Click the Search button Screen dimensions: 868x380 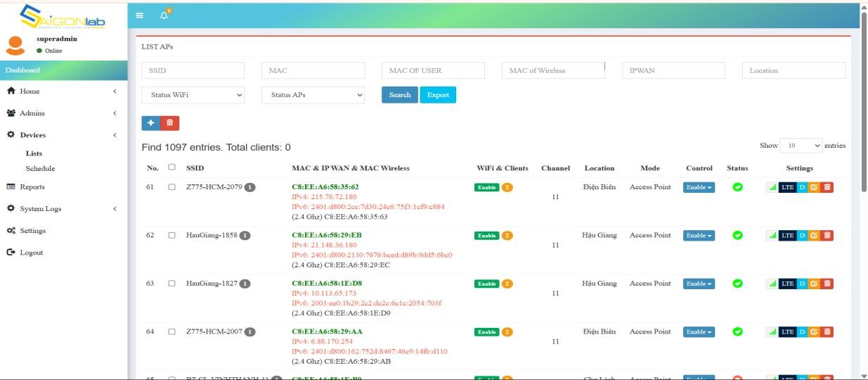click(400, 95)
